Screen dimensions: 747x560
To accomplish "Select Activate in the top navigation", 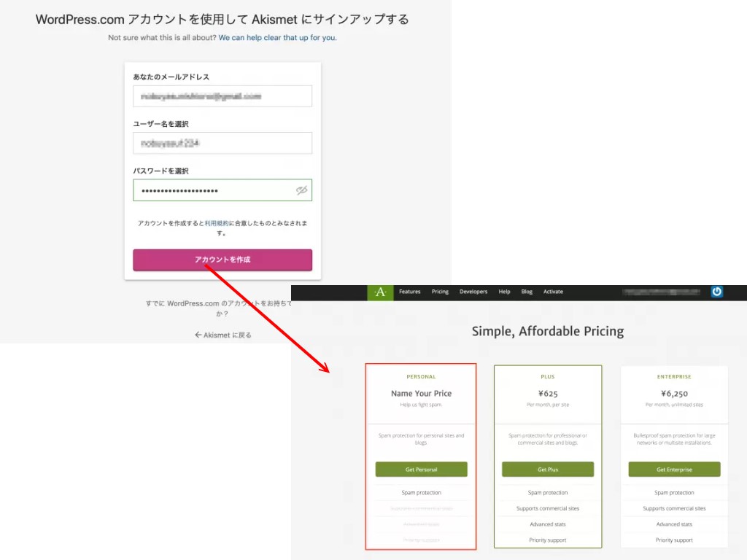I will (x=553, y=292).
